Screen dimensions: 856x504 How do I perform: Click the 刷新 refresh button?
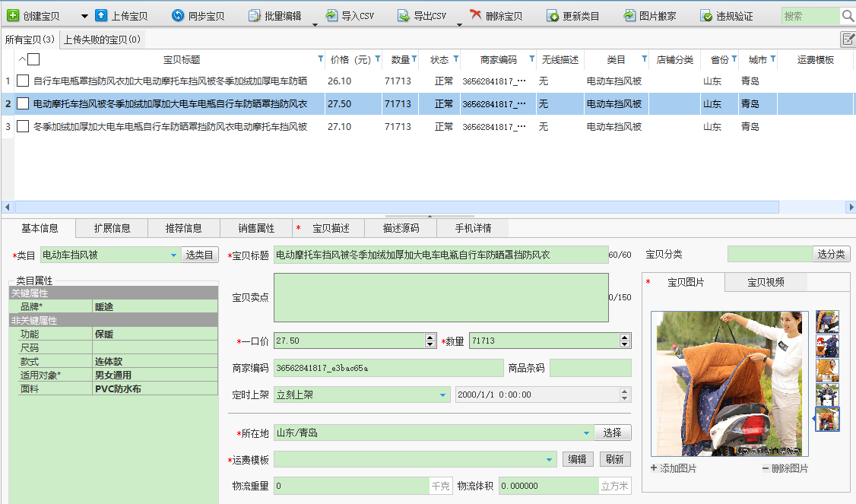615,459
